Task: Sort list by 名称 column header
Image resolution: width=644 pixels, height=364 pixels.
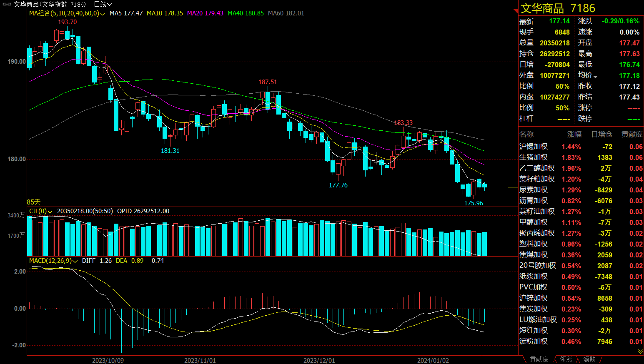Action: click(526, 134)
